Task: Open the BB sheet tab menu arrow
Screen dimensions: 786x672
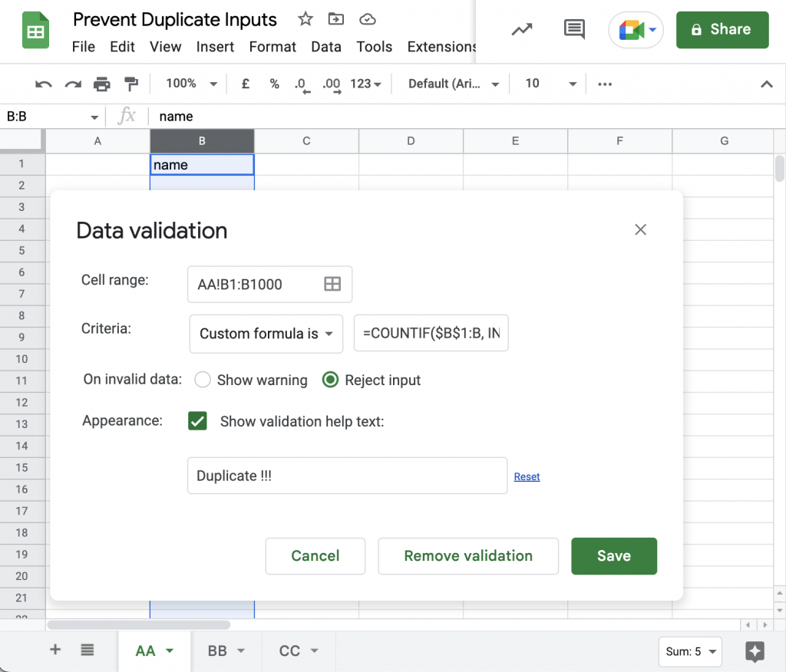Action: tap(240, 651)
